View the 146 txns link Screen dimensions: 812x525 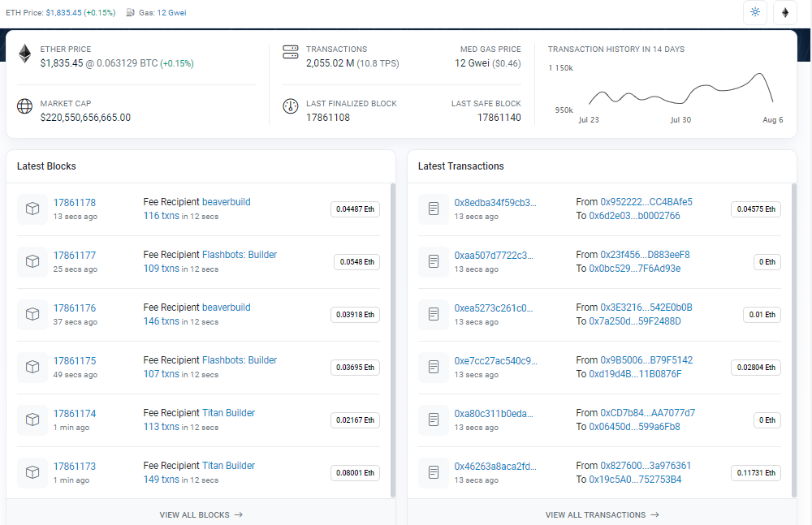click(161, 321)
